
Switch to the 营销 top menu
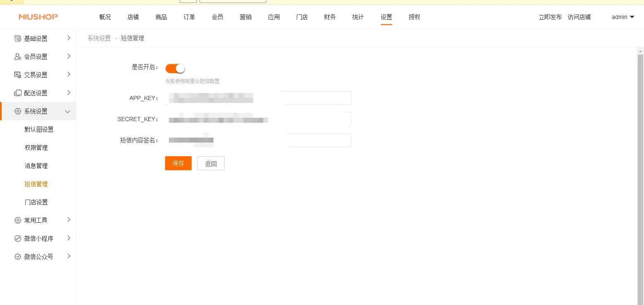pyautogui.click(x=245, y=17)
